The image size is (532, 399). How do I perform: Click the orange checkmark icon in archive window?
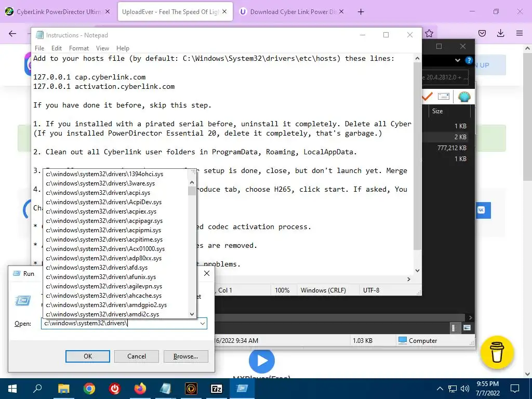(x=427, y=97)
